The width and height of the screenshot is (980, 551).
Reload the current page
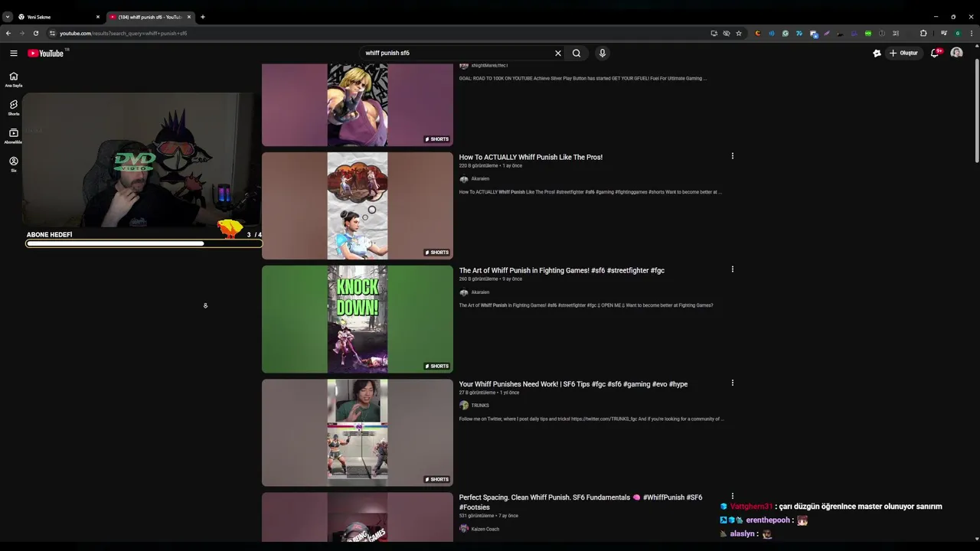pos(35,33)
